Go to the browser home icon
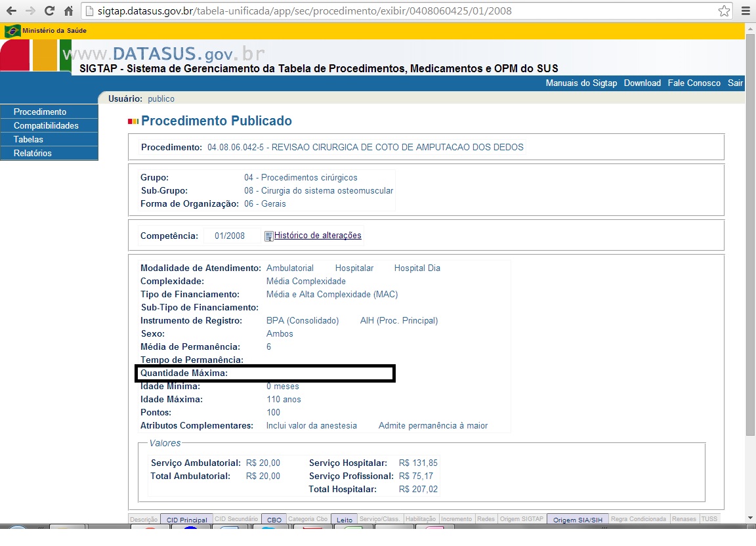756x546 pixels. [68, 11]
